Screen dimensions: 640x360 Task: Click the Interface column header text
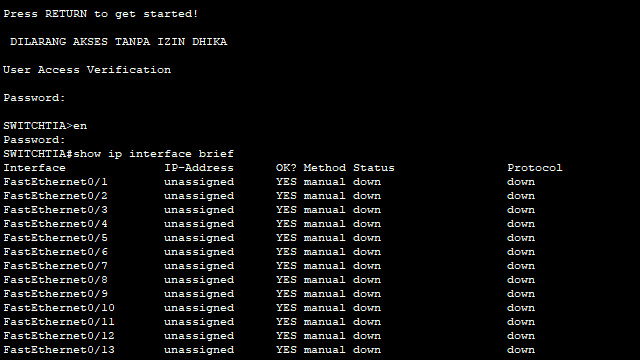point(34,168)
